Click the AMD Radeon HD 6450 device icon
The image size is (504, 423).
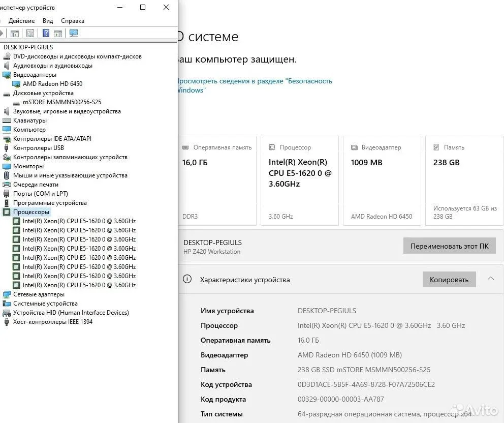click(16, 84)
